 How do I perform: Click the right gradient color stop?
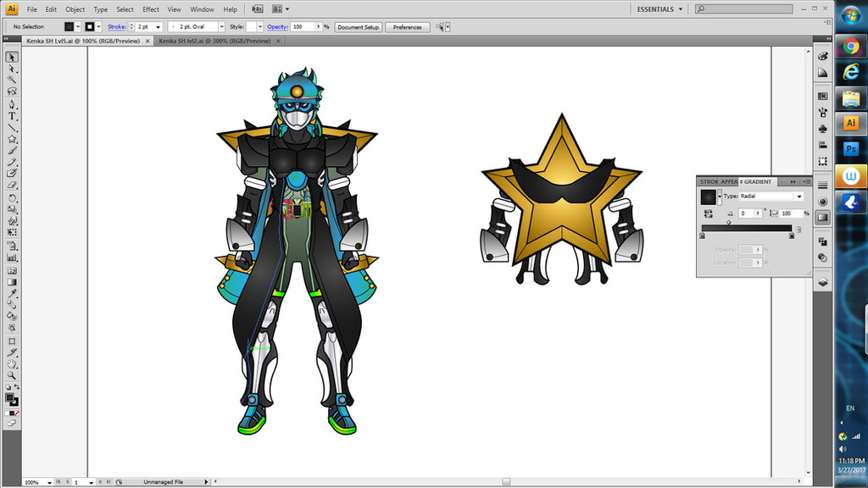point(792,236)
